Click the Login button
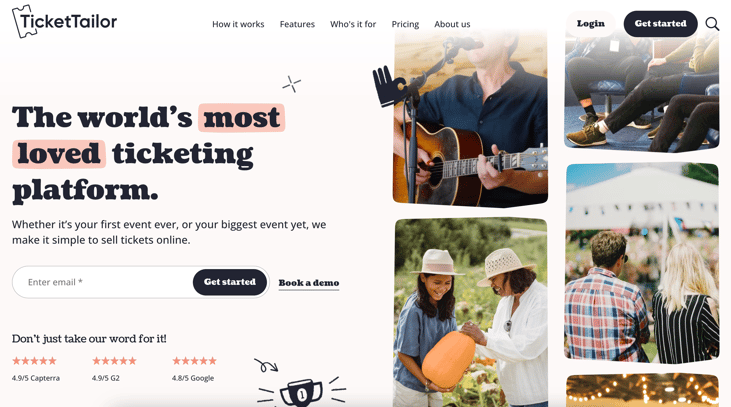 (x=591, y=24)
